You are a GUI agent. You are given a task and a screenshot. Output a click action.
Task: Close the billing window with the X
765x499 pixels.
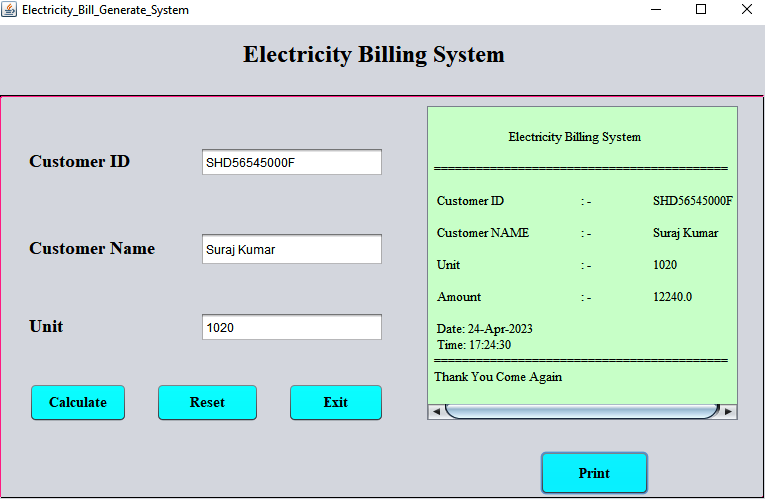[746, 9]
